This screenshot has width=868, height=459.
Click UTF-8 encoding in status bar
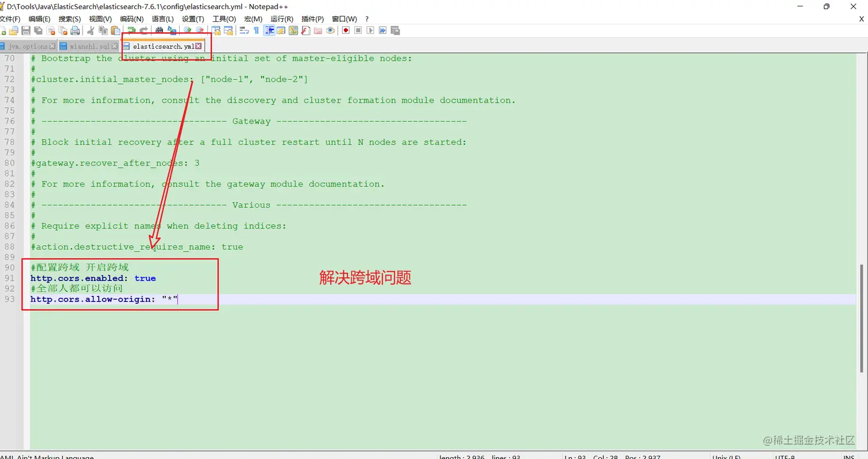click(x=784, y=456)
